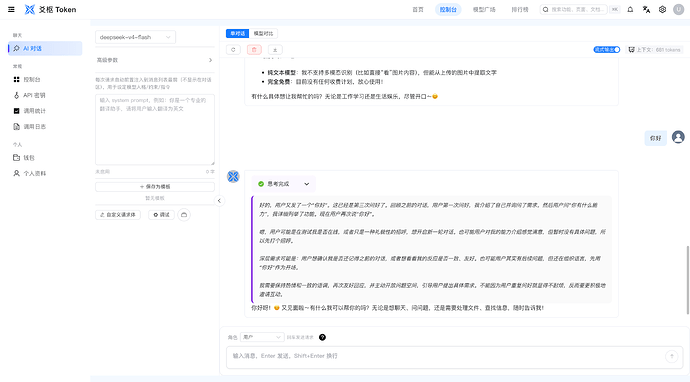Click the black question mark help icon
This screenshot has height=382, width=690.
tap(323, 337)
